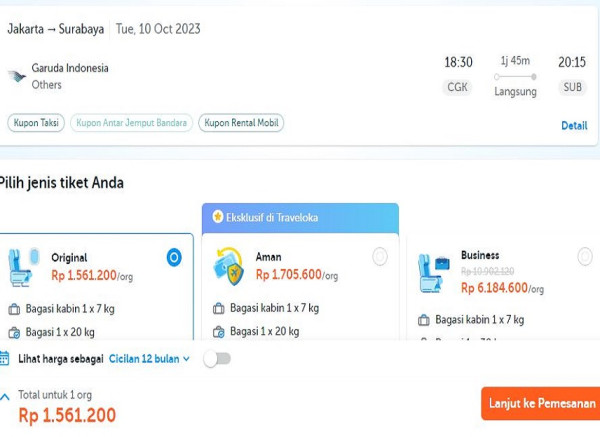The image size is (600, 437).
Task: Click the Business class seat icon
Action: click(434, 274)
